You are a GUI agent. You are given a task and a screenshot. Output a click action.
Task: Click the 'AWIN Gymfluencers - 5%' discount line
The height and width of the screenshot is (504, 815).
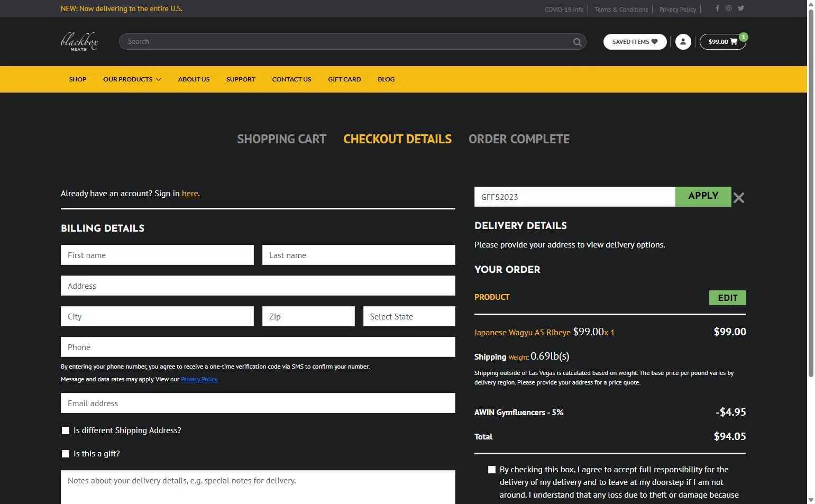519,413
